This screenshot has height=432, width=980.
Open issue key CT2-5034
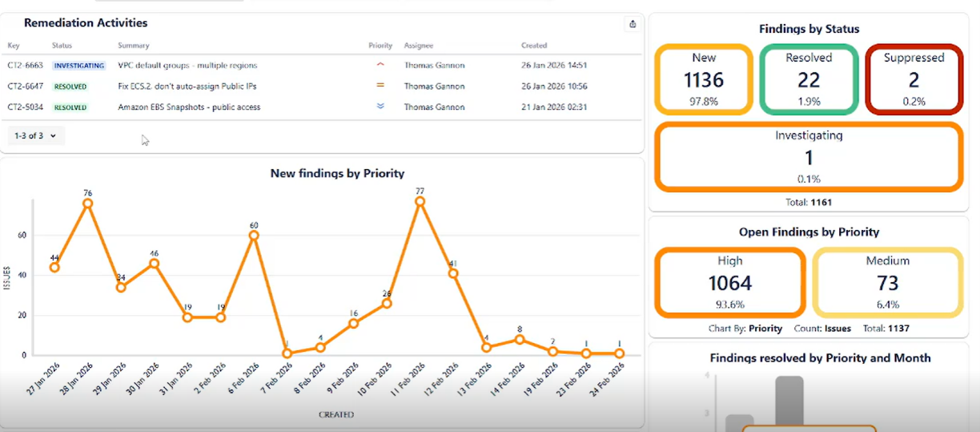click(26, 107)
